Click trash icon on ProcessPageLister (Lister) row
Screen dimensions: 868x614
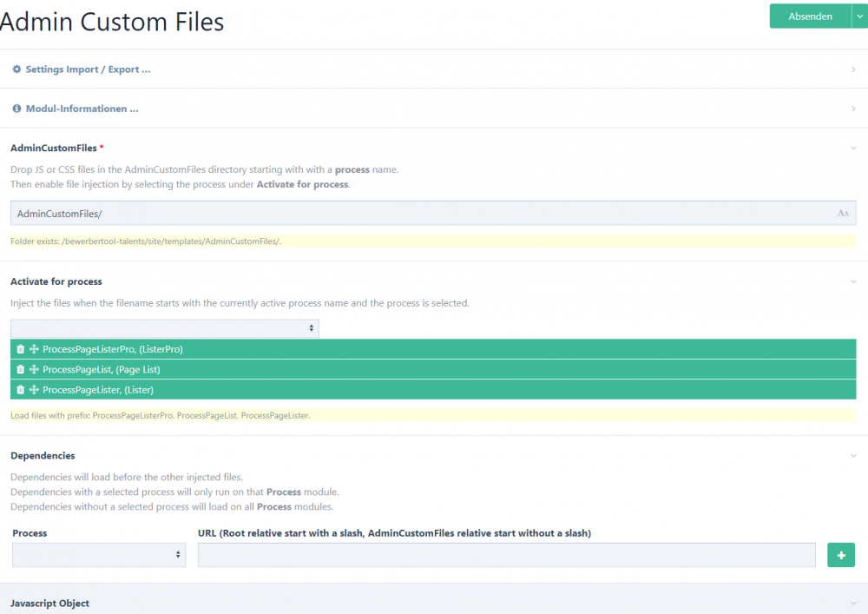20,390
